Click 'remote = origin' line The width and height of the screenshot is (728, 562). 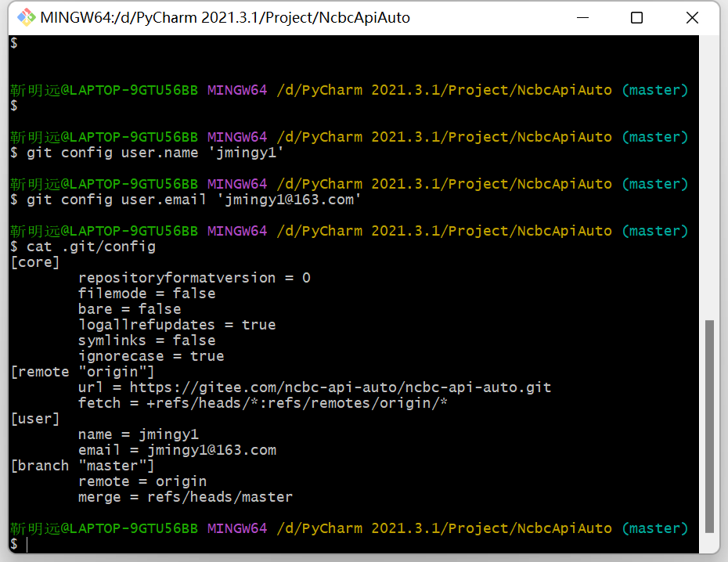click(142, 481)
